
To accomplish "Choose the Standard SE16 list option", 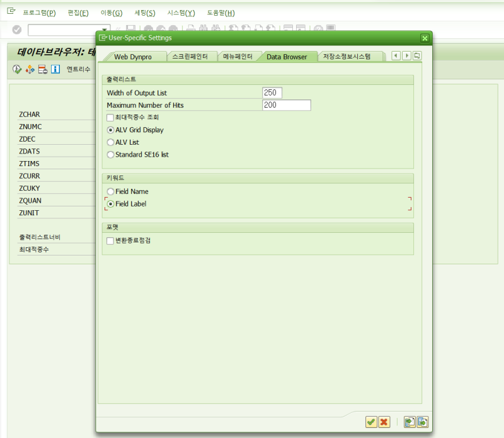I will pyautogui.click(x=110, y=155).
